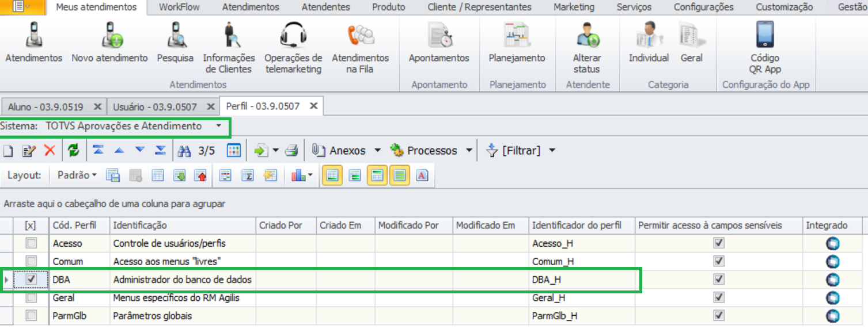
Task: Go to the next record
Action: point(140,151)
